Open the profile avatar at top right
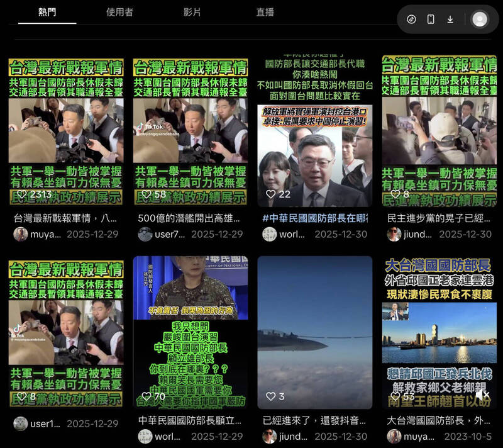503x448 pixels. tap(480, 19)
